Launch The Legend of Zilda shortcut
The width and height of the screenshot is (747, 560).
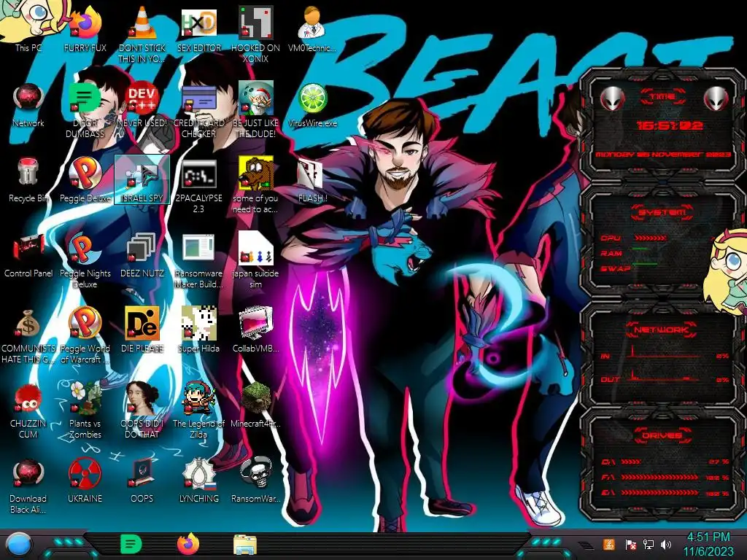[x=198, y=411]
